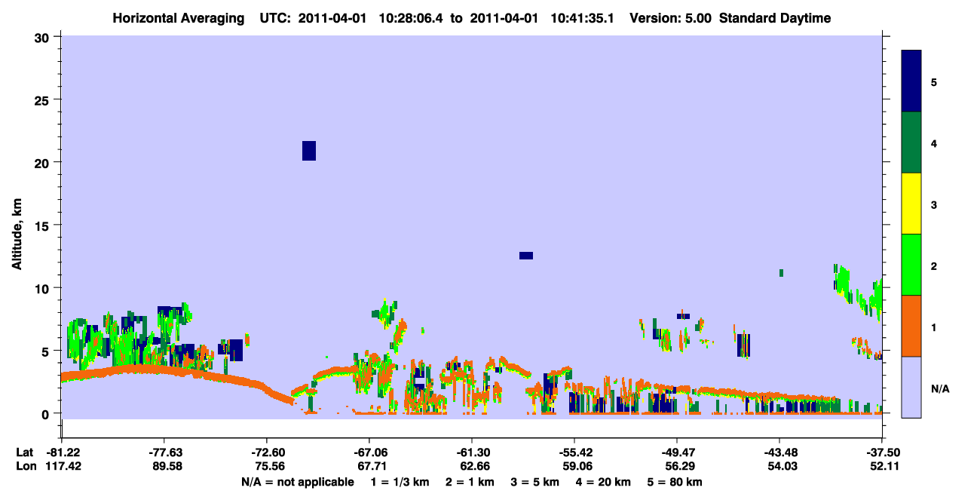980x503 pixels.
Task: Click the 'Lon' row label
Action: pyautogui.click(x=26, y=466)
